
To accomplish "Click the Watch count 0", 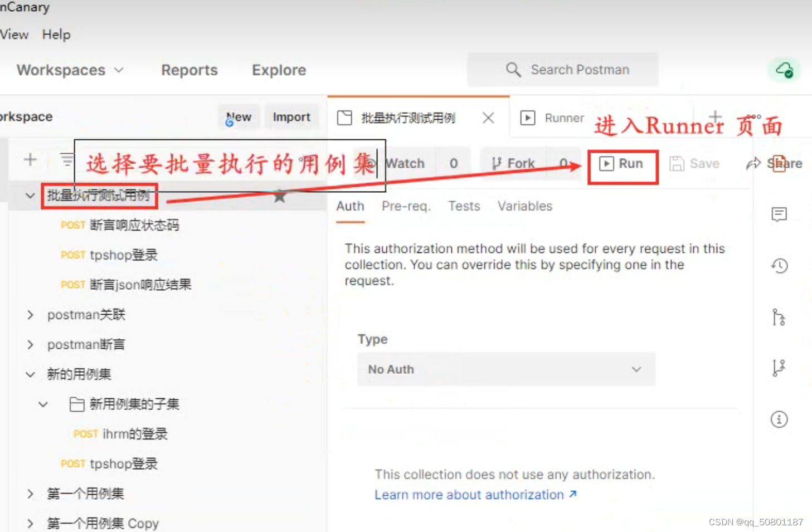I will pyautogui.click(x=454, y=164).
